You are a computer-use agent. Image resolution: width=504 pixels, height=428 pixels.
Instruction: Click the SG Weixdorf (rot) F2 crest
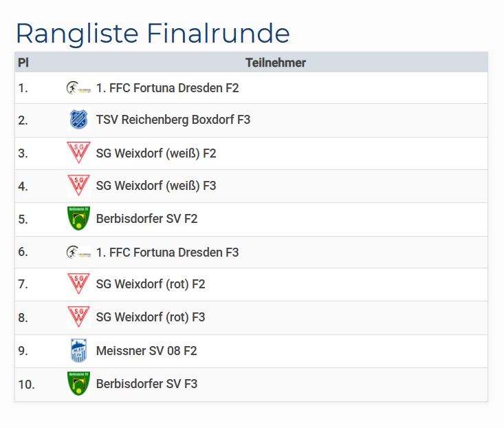pos(78,284)
